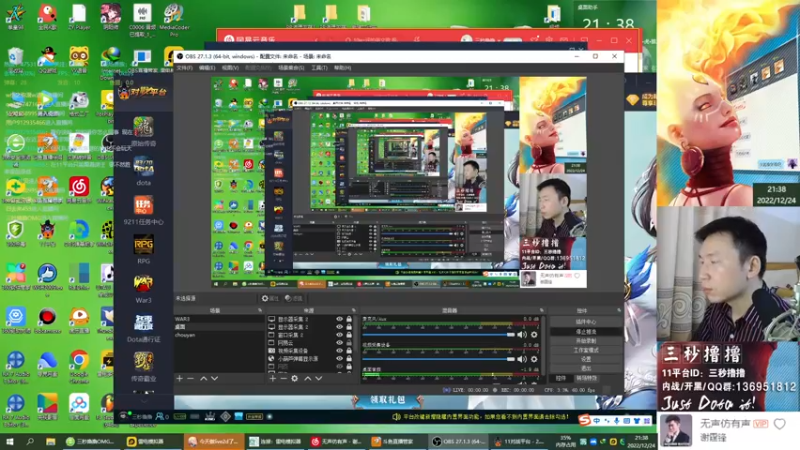Select the WAR3 scene
Viewport: 800px width, 450px height.
[219, 319]
